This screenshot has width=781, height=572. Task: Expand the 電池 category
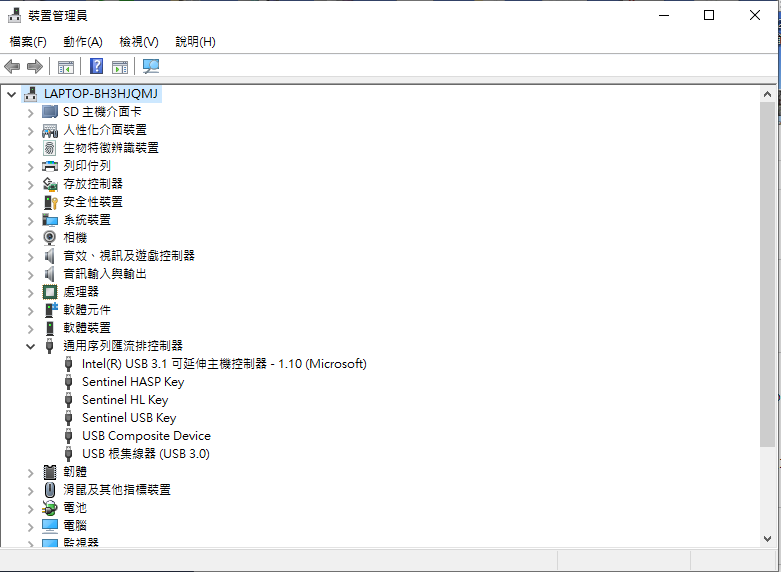(30, 508)
